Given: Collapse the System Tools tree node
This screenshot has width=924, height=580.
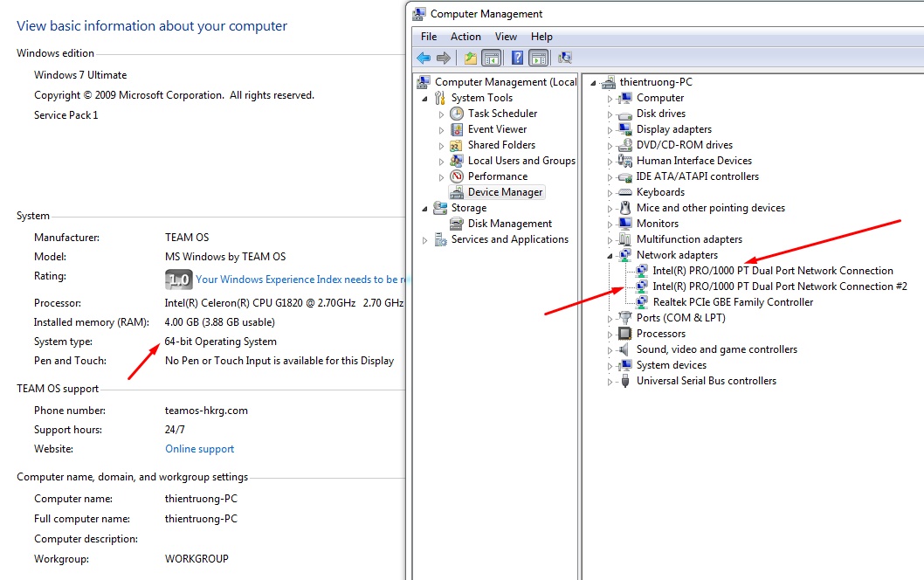Looking at the screenshot, I should (x=424, y=99).
